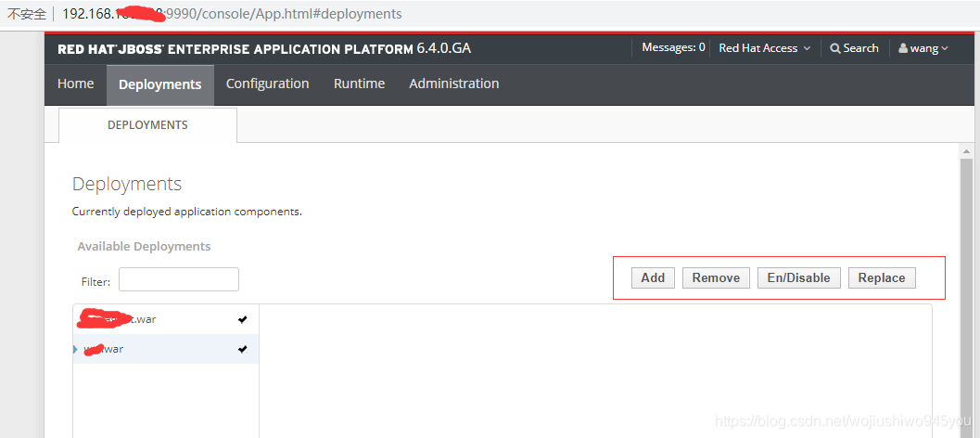Click the not-secure warning in the address bar

[26, 14]
